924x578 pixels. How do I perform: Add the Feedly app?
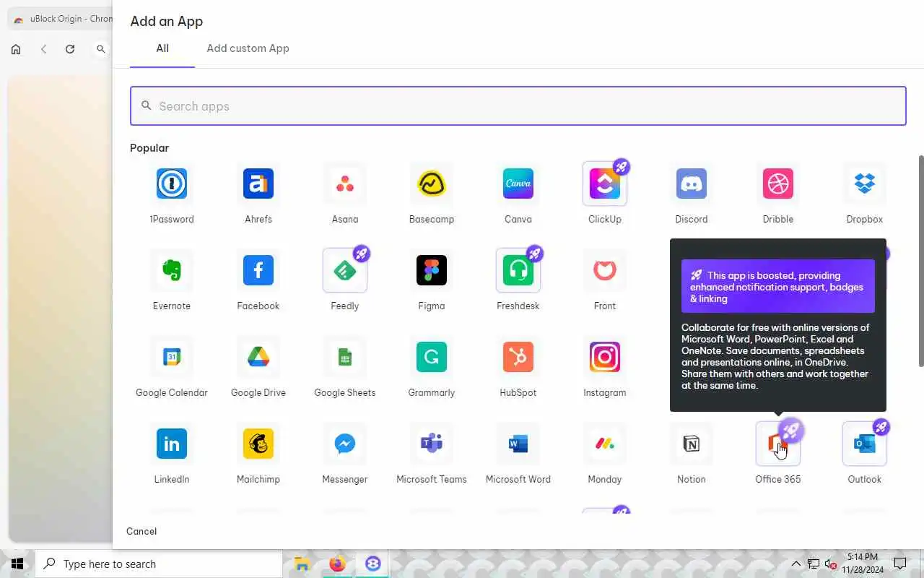point(345,270)
